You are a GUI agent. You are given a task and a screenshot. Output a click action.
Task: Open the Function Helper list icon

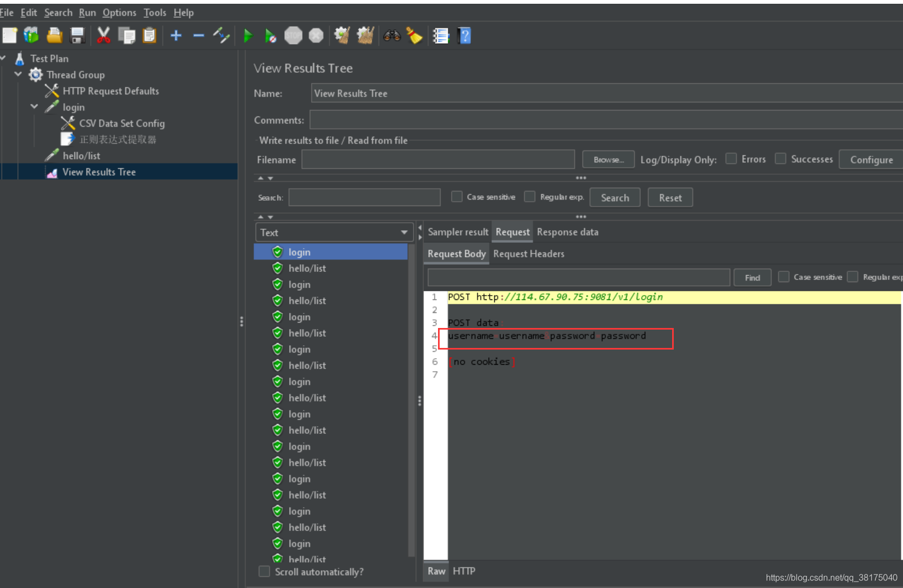441,36
